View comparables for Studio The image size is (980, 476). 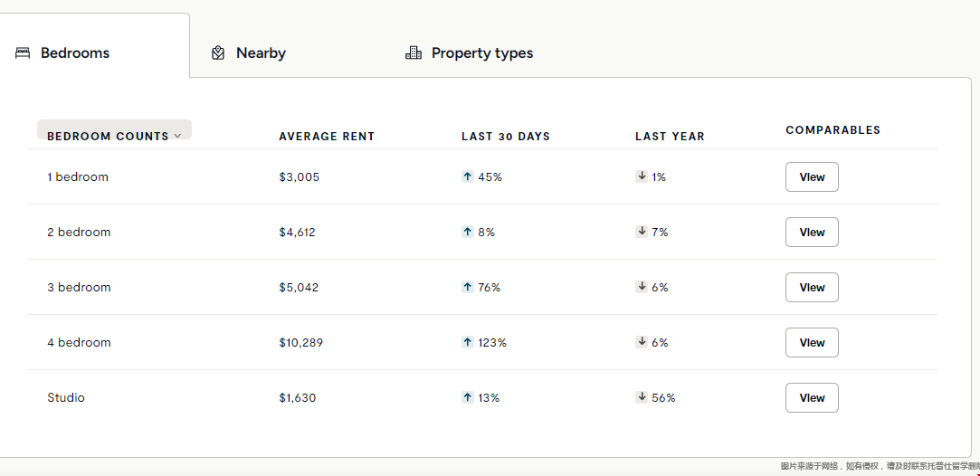click(x=812, y=398)
